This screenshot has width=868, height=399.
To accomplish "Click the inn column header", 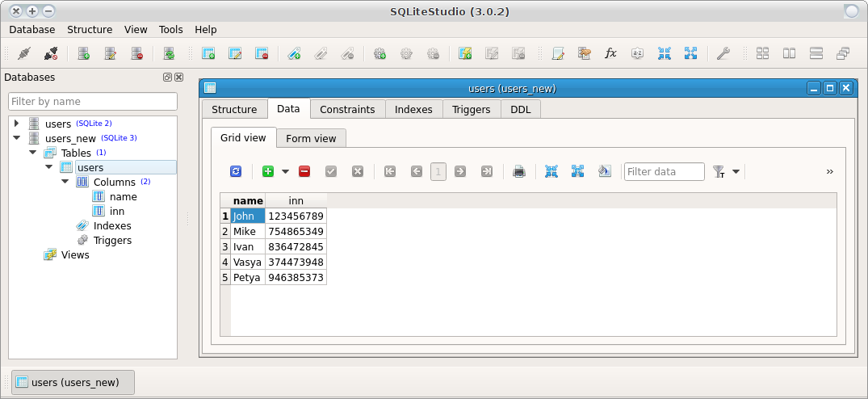I will [296, 201].
